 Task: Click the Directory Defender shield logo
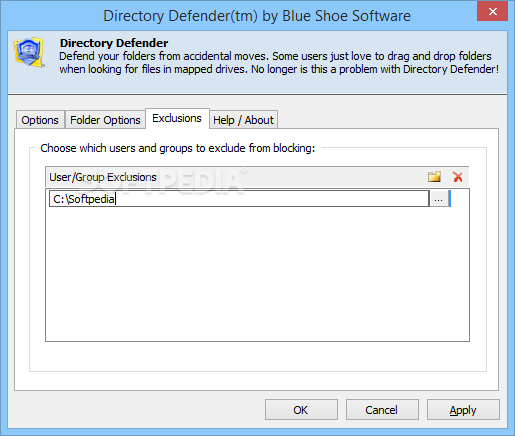pyautogui.click(x=29, y=52)
